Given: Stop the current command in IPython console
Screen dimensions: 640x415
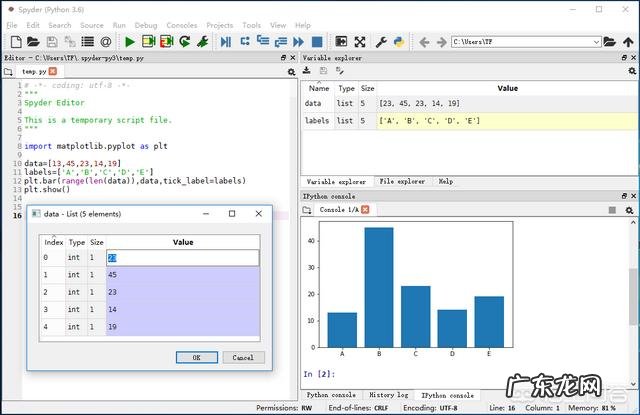Looking at the screenshot, I should pyautogui.click(x=612, y=210).
